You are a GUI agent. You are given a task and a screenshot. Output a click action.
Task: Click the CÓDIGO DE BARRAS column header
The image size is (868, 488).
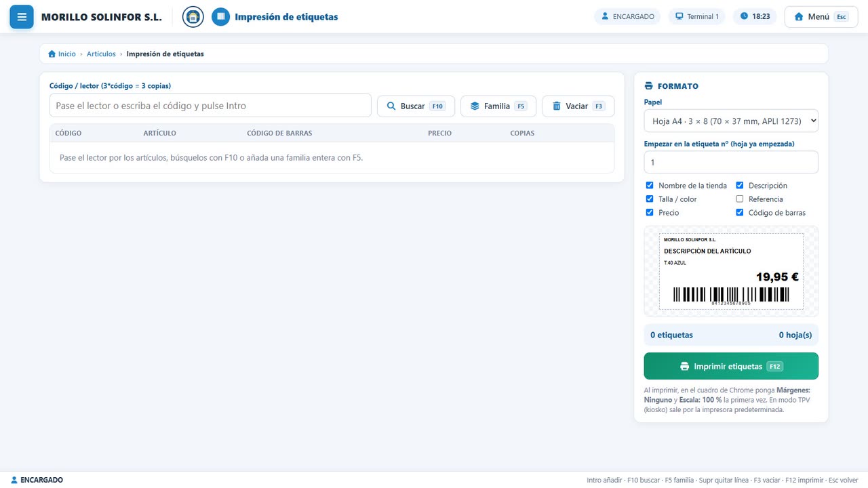coord(279,133)
